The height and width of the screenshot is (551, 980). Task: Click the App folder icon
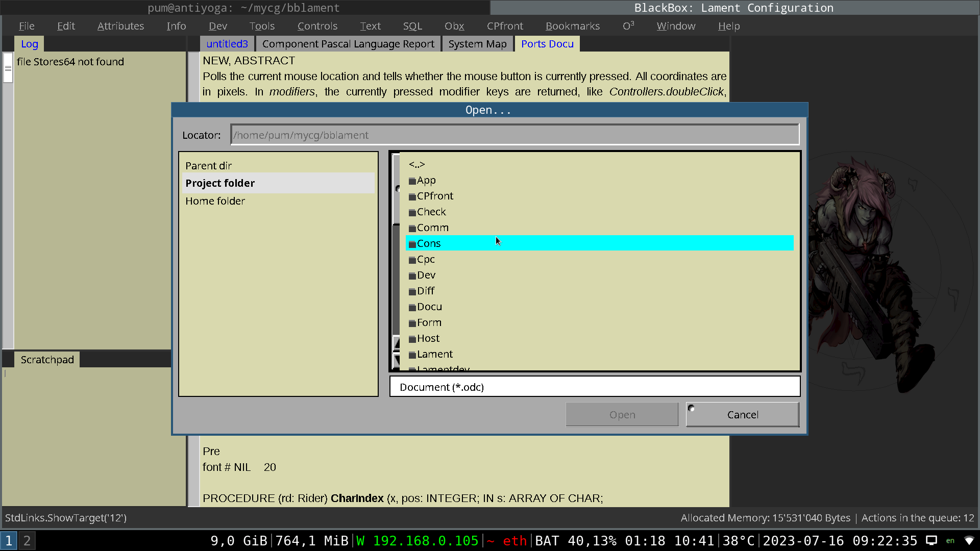pos(412,181)
